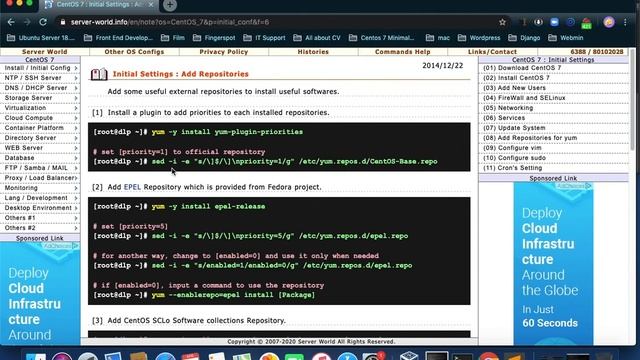Screen dimensions: 640x360
Task: Expand NTP / SSH Server sidebar item
Action: [40, 78]
